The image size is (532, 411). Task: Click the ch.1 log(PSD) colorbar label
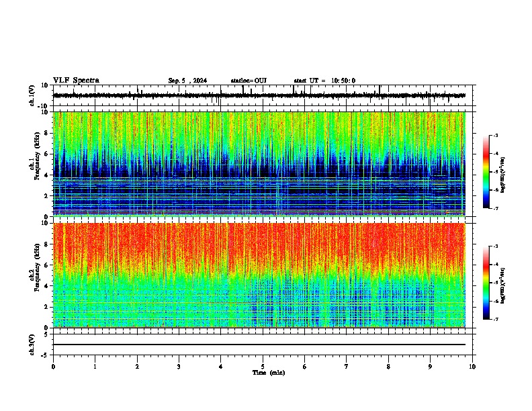503,175
